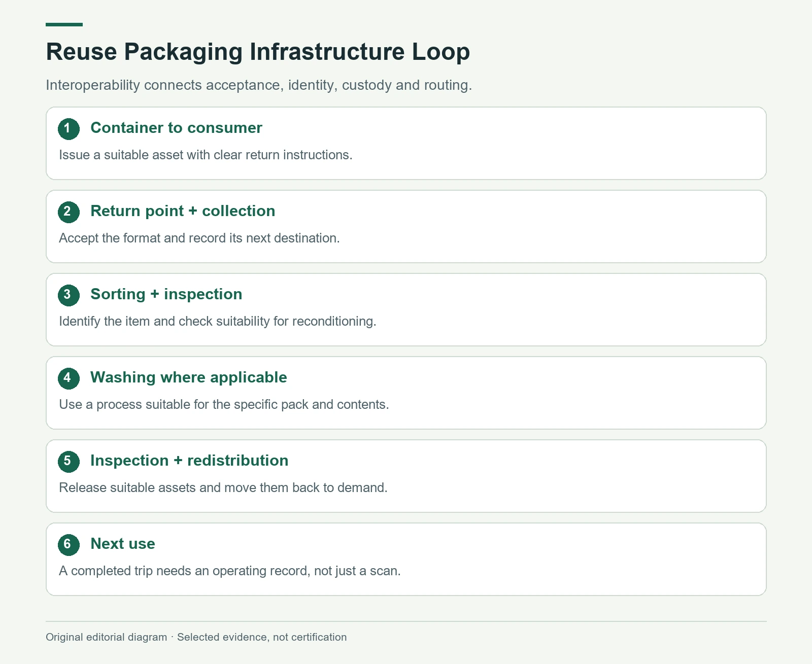Select the 'Washing where applicable' heading
This screenshot has width=812, height=664.
188,377
